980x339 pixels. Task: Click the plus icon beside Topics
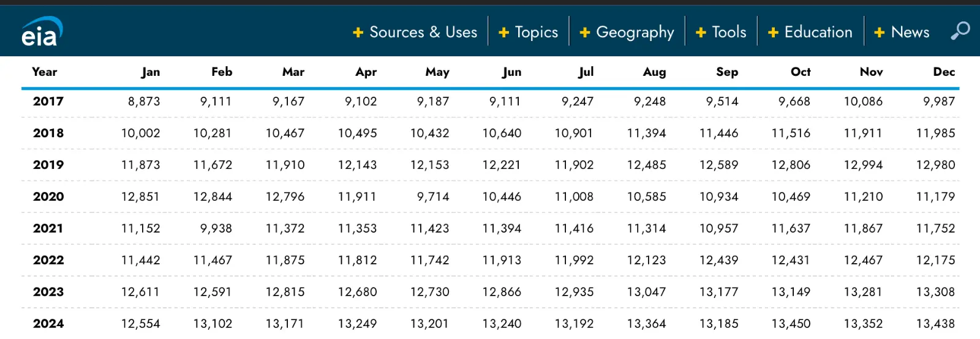point(504,32)
